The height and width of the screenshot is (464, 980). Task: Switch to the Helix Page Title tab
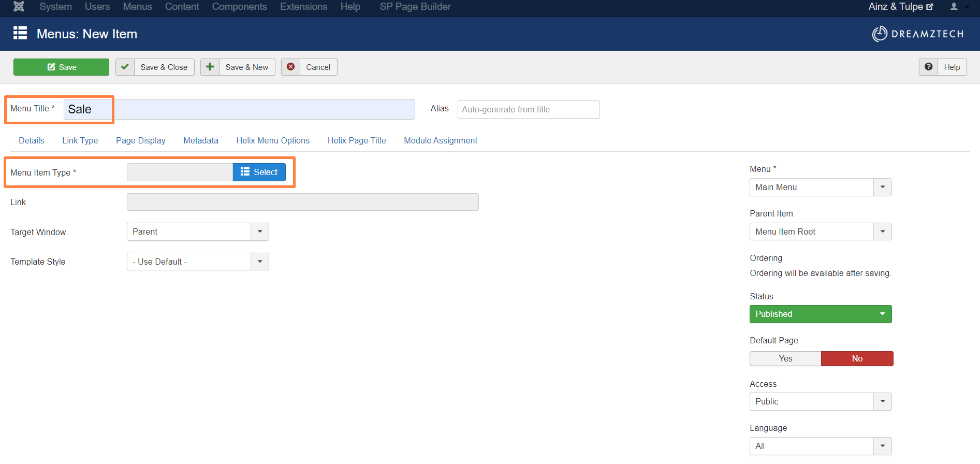tap(357, 140)
